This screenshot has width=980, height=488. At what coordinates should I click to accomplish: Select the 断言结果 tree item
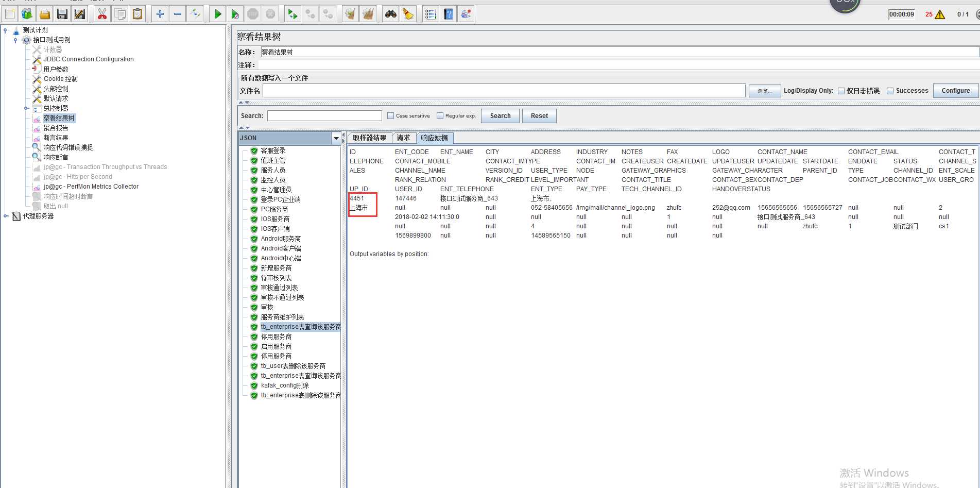[x=56, y=138]
